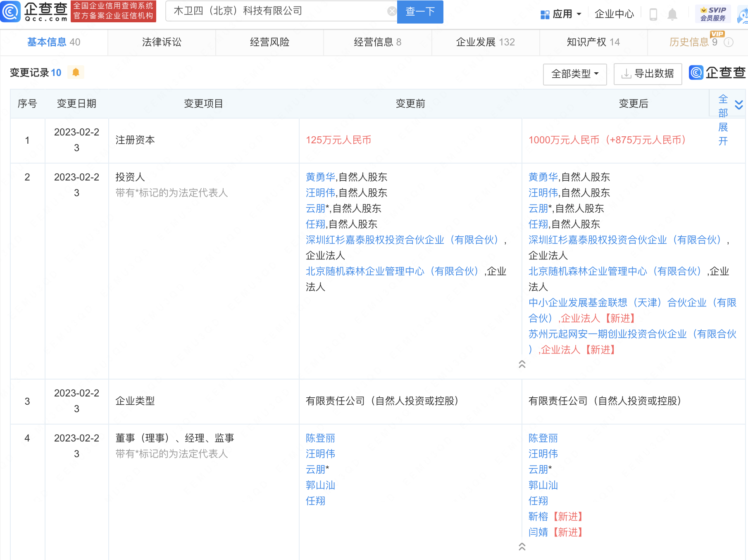Click the Qichacha logo icon
This screenshot has height=560, width=748.
(10, 12)
